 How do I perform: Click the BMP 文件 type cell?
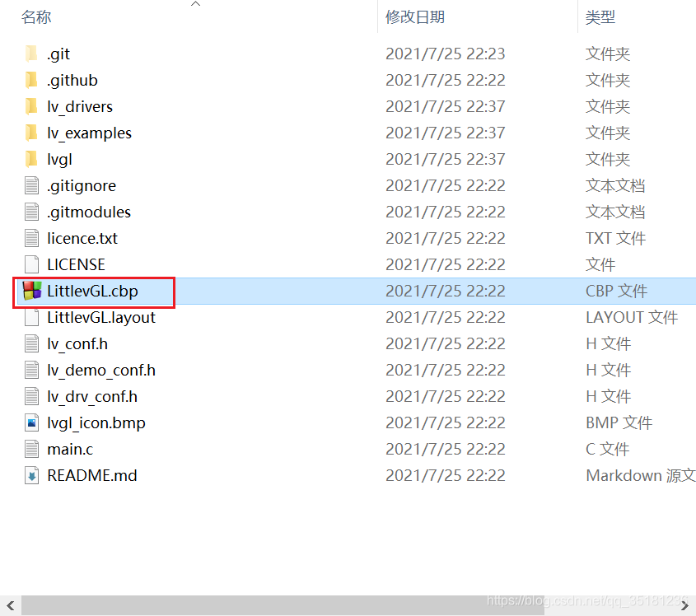(x=619, y=422)
